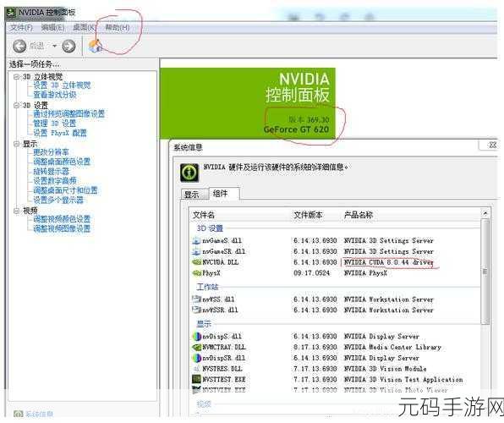Open 设置 3D 立体视觉 task
Screen dimensions: 504x423
(x=62, y=85)
